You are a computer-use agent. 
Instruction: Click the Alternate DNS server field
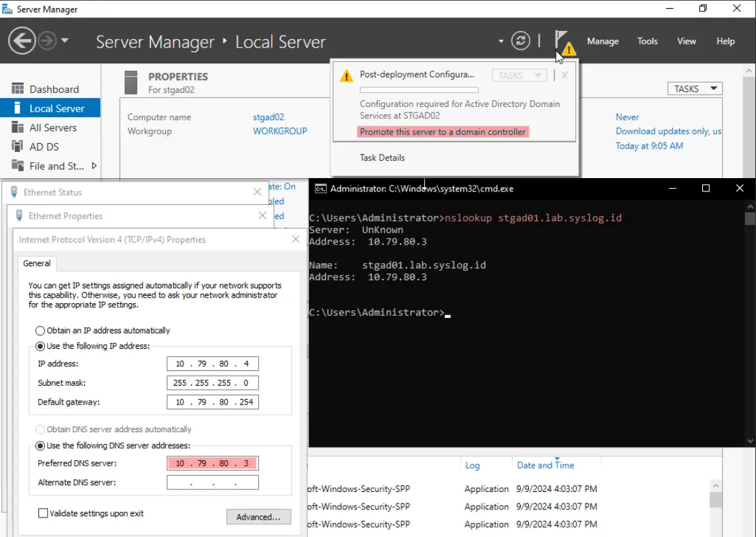click(x=212, y=483)
